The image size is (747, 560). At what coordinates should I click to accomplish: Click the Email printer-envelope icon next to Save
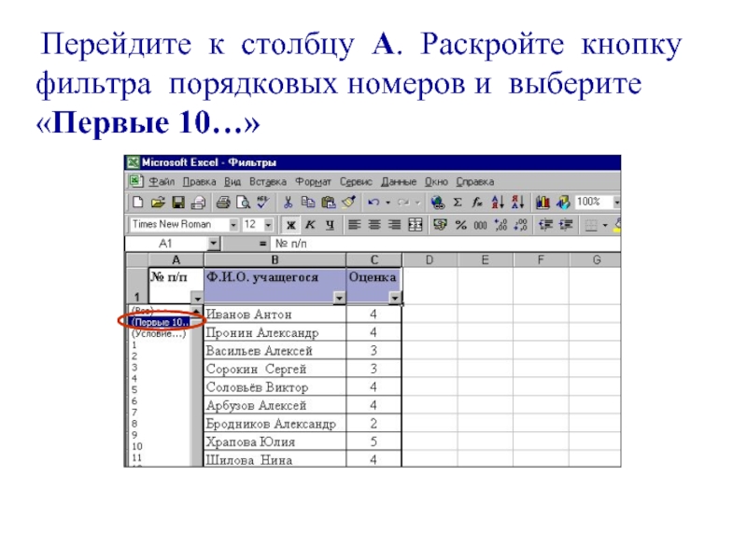click(198, 203)
